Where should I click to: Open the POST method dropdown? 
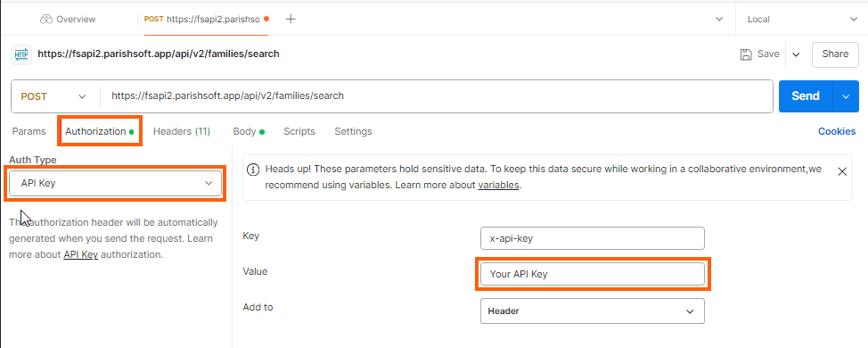[53, 96]
